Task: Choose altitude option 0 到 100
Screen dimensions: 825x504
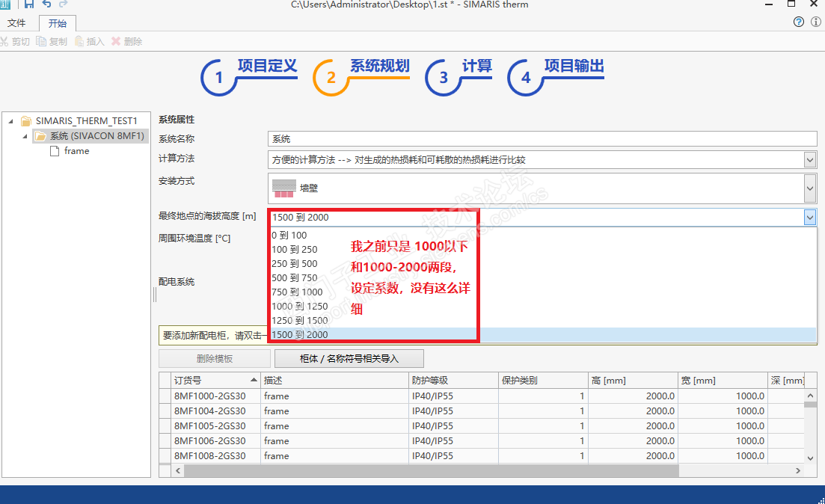Action: (x=289, y=235)
